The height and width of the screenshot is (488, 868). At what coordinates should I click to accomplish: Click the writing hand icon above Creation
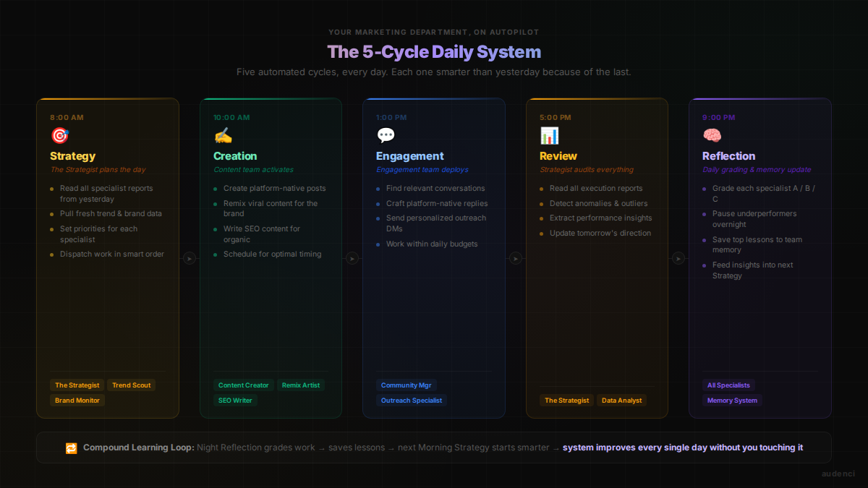coord(223,135)
